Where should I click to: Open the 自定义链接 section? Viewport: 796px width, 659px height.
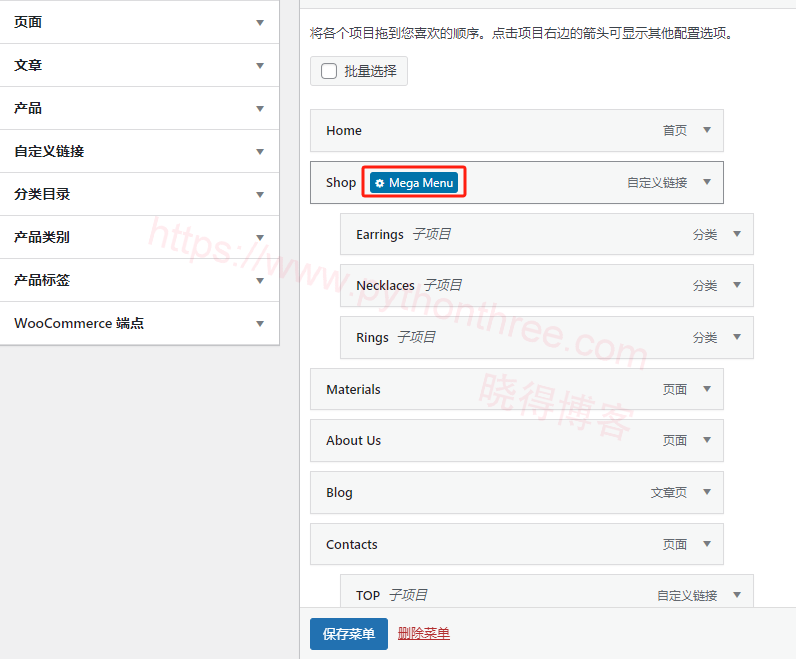click(260, 151)
